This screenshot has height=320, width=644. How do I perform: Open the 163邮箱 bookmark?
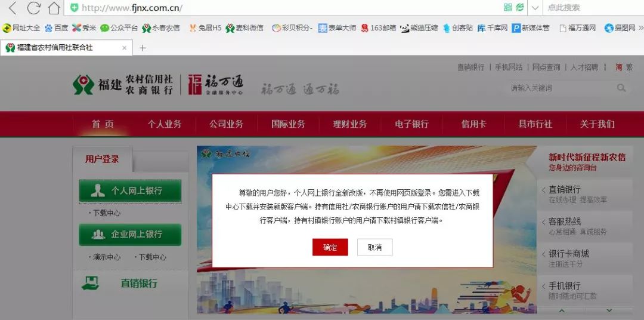point(378,28)
